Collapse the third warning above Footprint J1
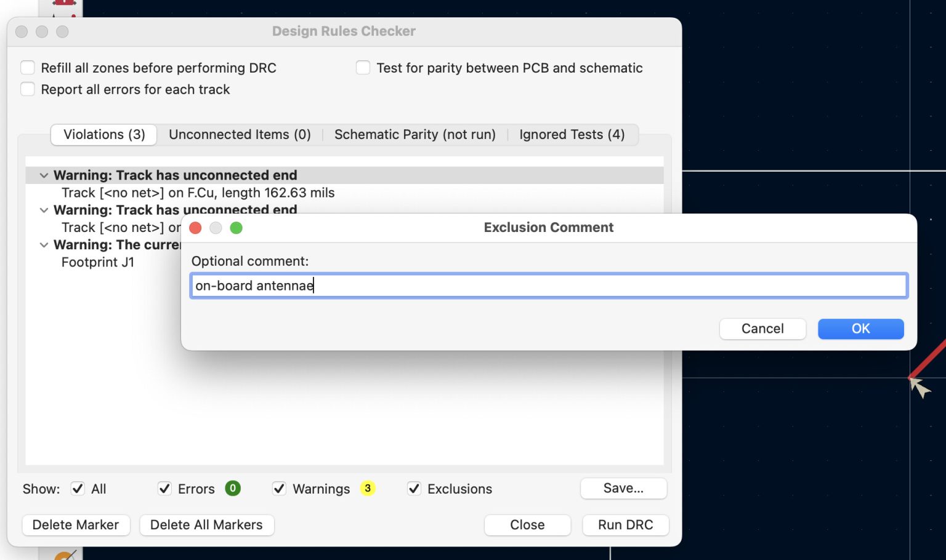Screen dimensions: 946x560 click(44, 245)
